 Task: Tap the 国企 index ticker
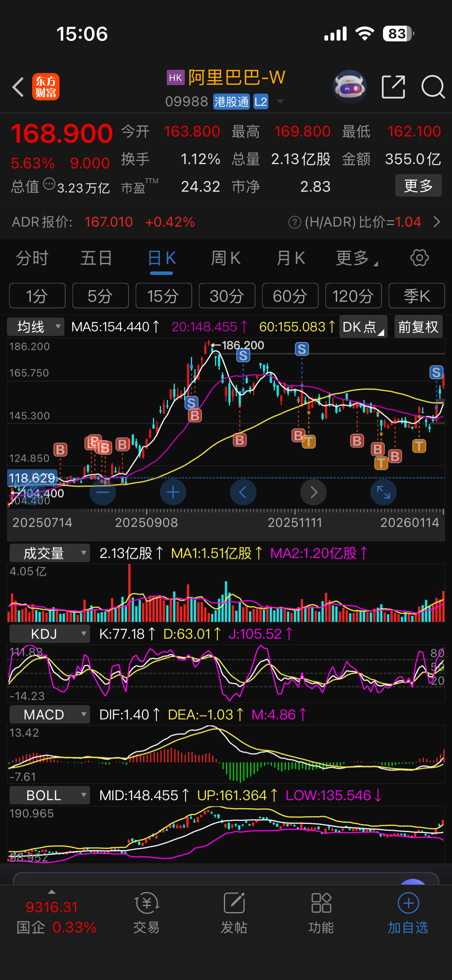coord(56,918)
